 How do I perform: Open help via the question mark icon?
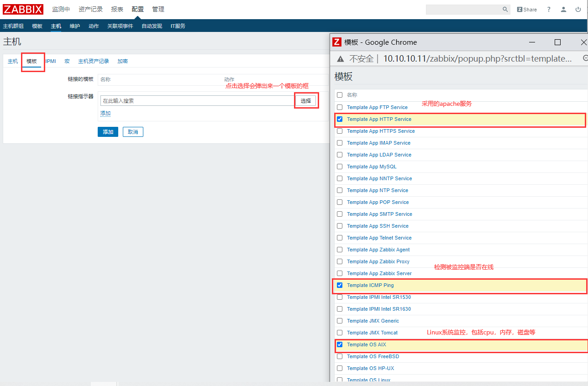tap(549, 10)
